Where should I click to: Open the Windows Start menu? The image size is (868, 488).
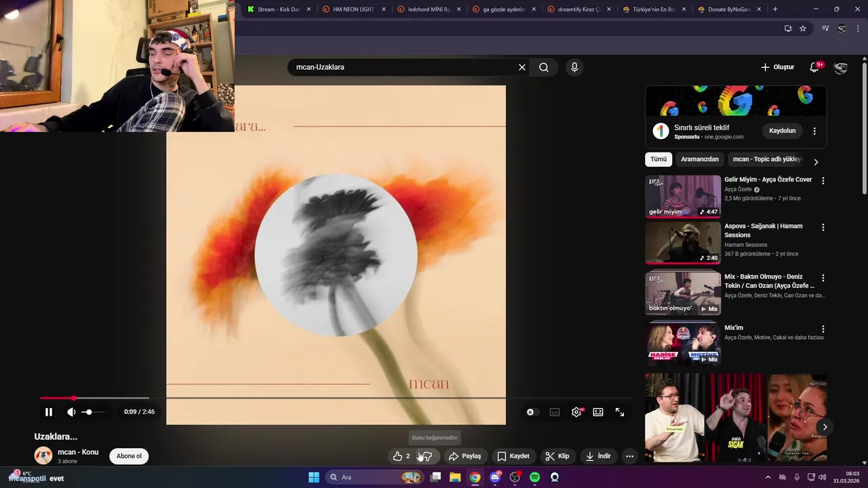(x=314, y=477)
